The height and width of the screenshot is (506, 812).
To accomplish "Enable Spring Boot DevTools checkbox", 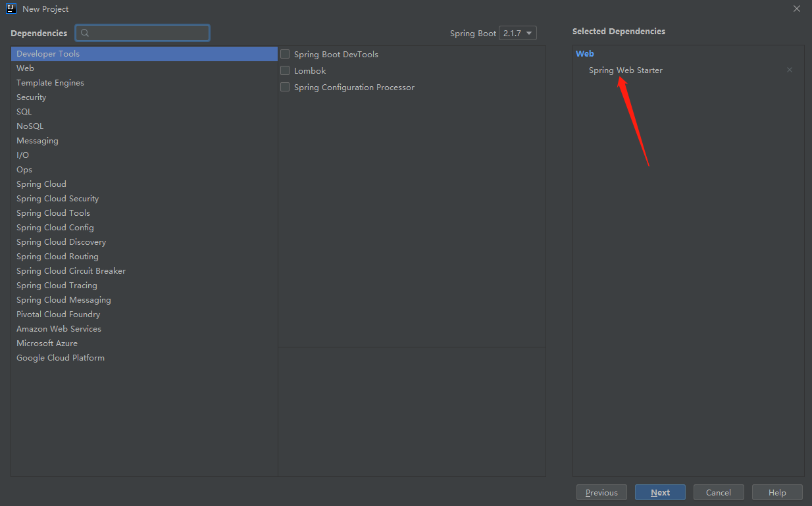I will 285,54.
